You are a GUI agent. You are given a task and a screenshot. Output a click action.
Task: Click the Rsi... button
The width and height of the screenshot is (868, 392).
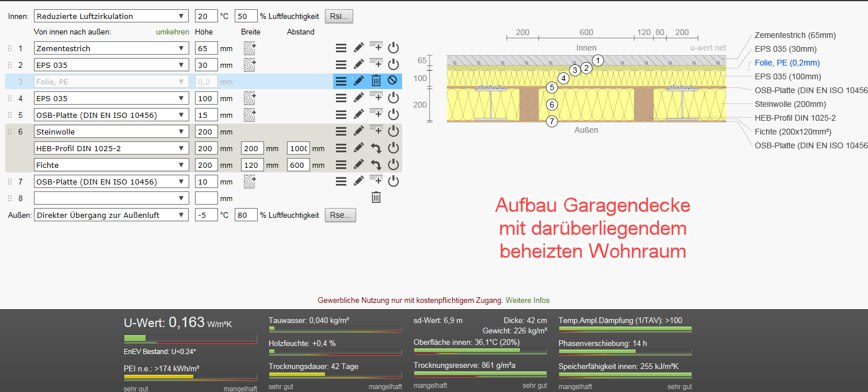coord(339,16)
